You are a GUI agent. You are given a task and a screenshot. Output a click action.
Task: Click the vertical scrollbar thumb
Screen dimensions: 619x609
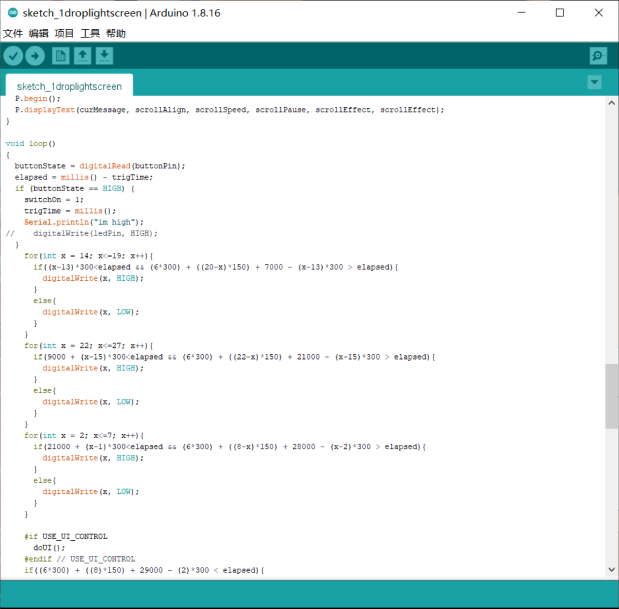(611, 395)
